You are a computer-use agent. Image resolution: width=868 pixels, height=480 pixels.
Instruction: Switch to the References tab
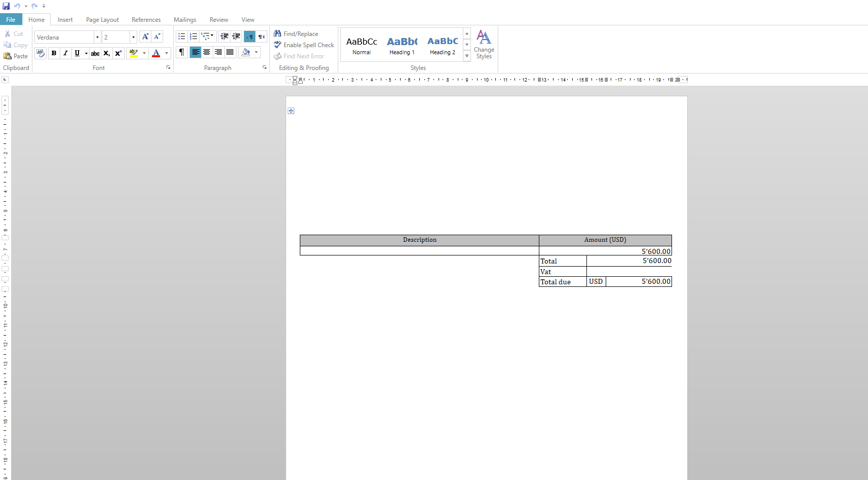click(146, 20)
